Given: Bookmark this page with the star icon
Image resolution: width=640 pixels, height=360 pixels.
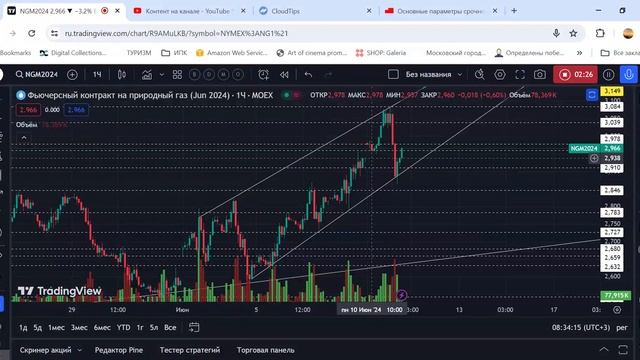Looking at the screenshot, I should click(573, 33).
